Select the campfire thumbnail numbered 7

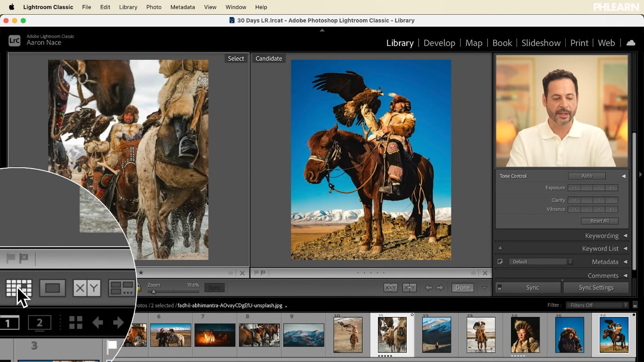215,335
